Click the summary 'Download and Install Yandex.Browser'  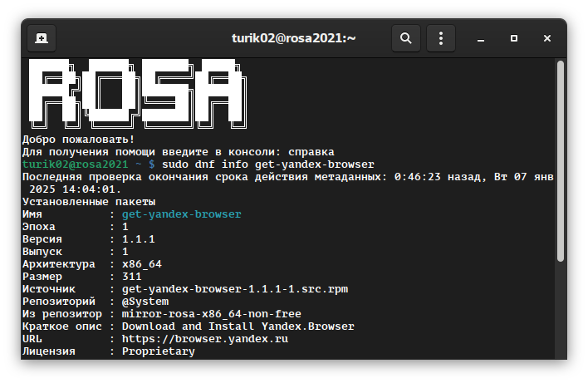point(238,327)
